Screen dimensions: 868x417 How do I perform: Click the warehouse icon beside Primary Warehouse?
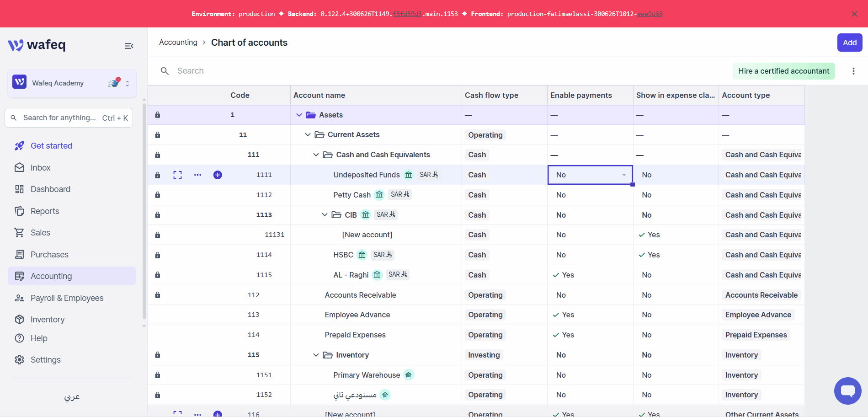(x=409, y=375)
